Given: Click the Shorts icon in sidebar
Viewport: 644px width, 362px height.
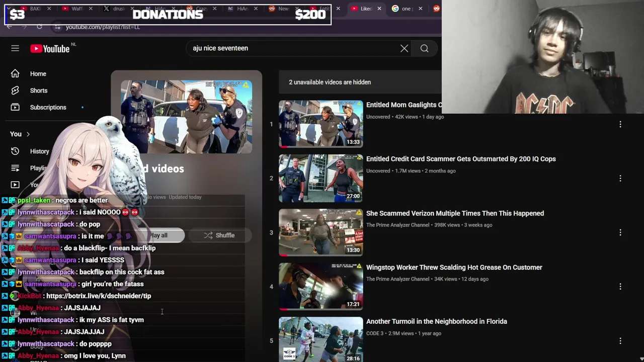Looking at the screenshot, I should pos(15,90).
